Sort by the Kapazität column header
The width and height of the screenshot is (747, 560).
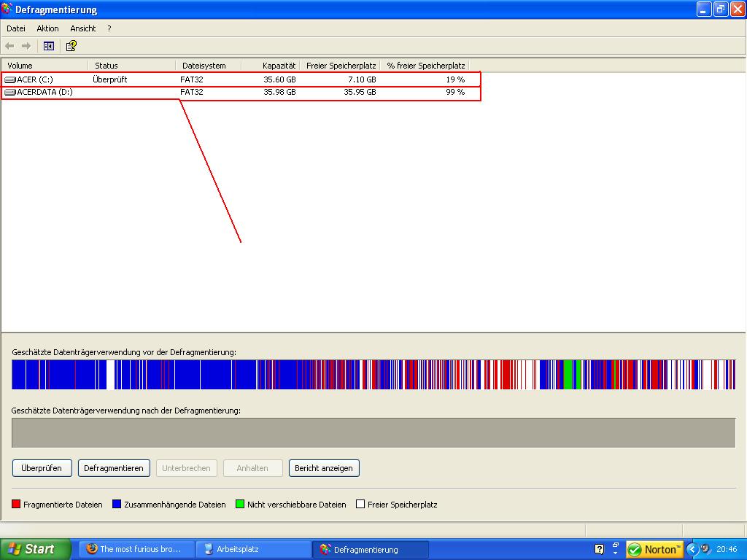(270, 66)
